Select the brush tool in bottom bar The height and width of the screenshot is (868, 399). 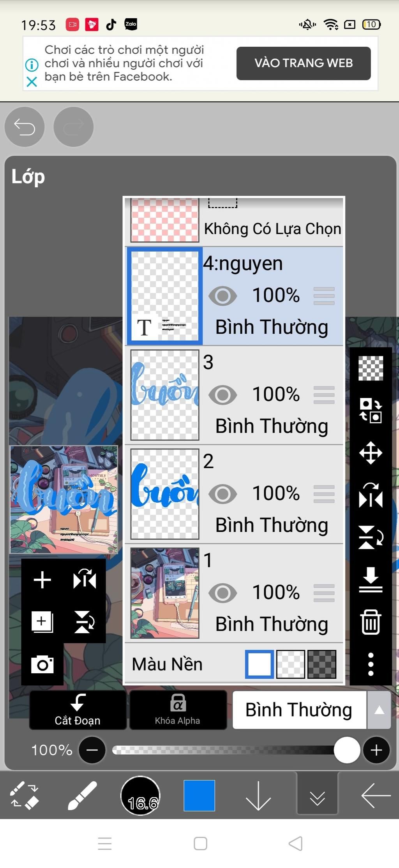pyautogui.click(x=82, y=795)
